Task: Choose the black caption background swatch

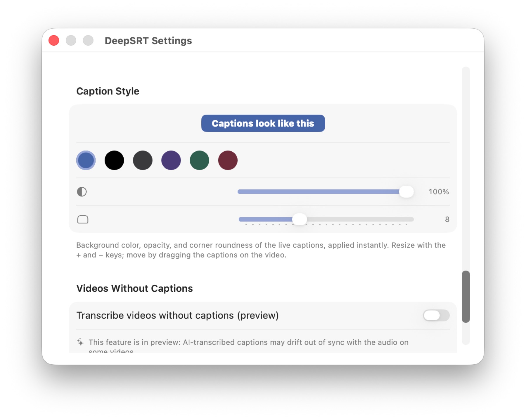Action: pyautogui.click(x=114, y=160)
